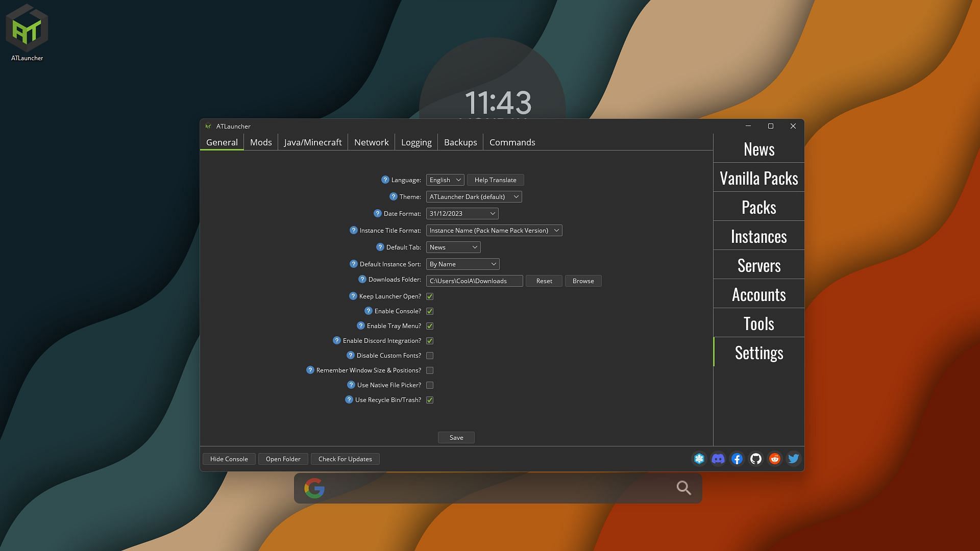Open the Reddit link icon
The image size is (980, 551).
click(x=775, y=459)
